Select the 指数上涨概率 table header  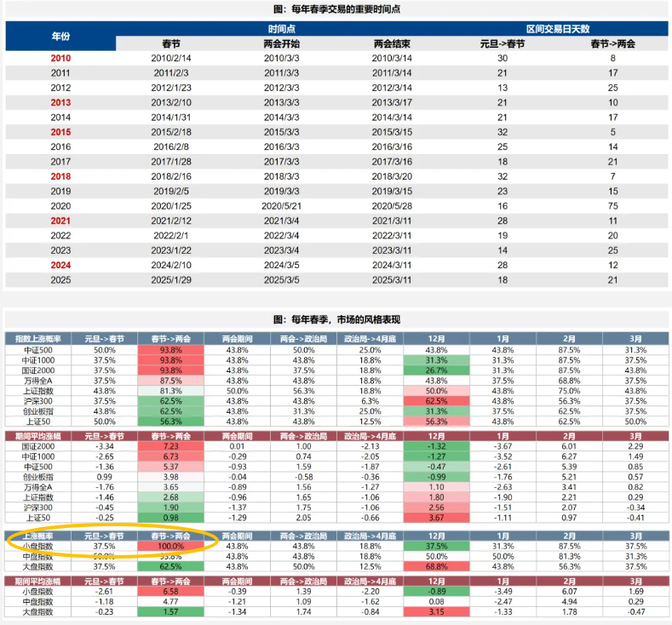[38, 339]
